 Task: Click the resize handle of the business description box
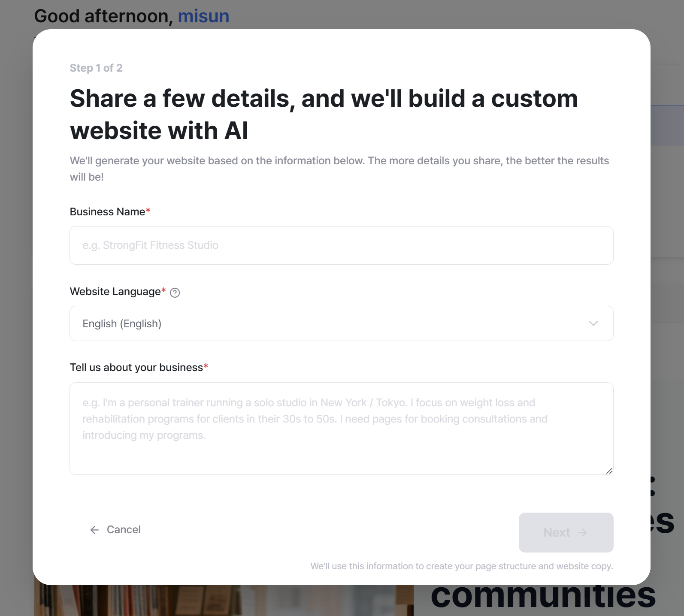click(609, 471)
